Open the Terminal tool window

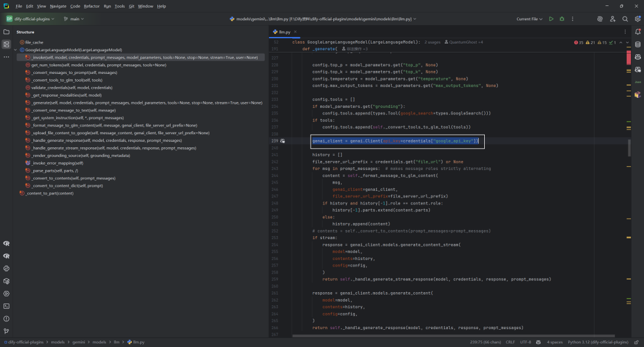7,306
